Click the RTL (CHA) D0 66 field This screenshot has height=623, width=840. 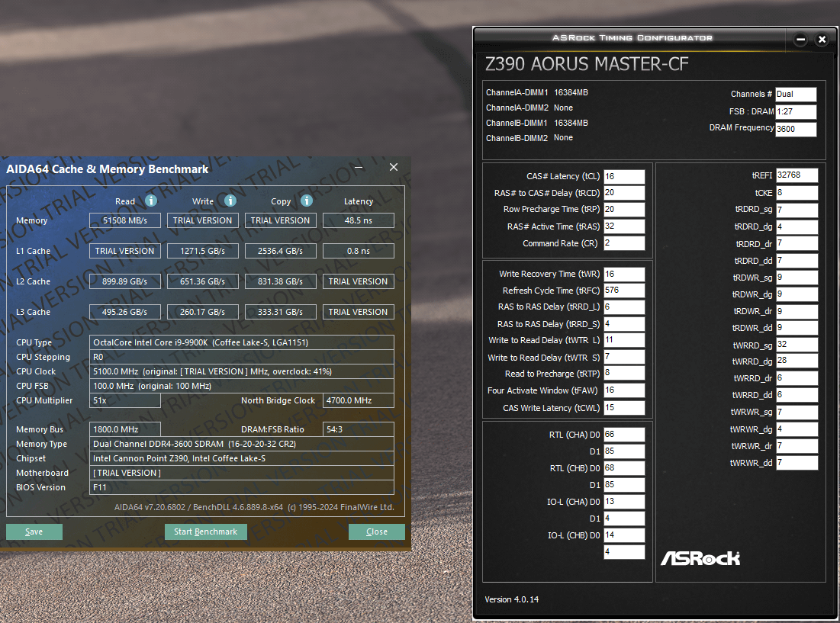pyautogui.click(x=624, y=435)
